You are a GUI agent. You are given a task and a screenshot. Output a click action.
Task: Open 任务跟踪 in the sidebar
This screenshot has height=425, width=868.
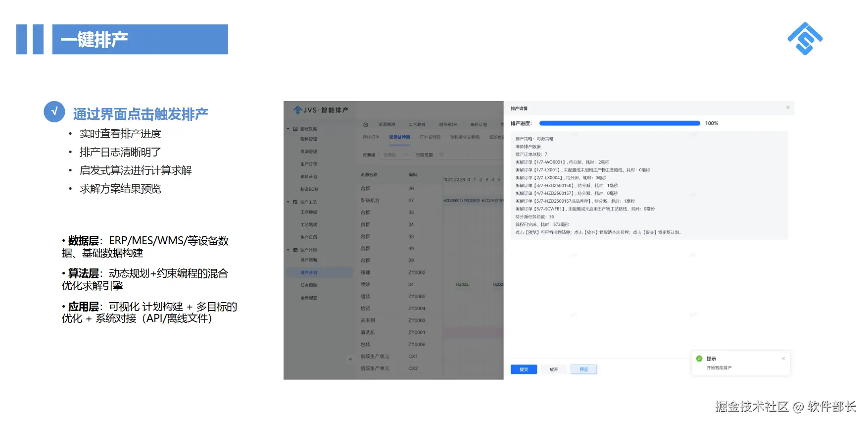click(x=309, y=285)
